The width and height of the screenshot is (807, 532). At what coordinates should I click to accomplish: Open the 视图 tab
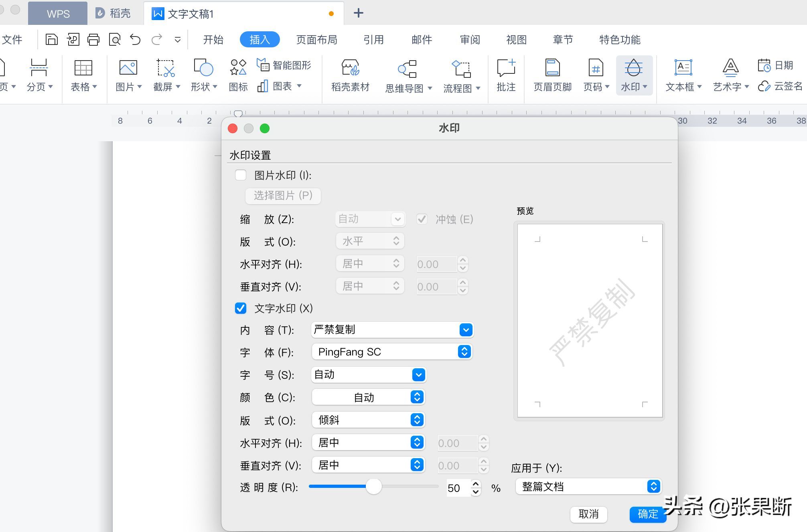click(x=516, y=39)
